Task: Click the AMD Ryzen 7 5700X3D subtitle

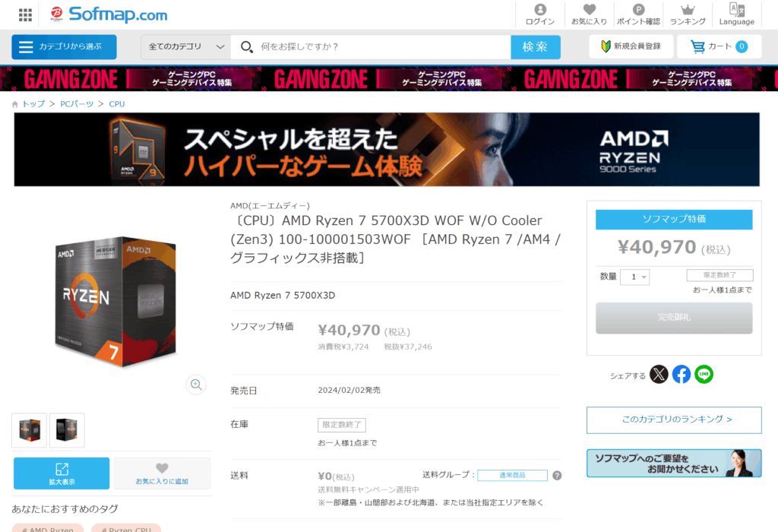Action: [283, 296]
